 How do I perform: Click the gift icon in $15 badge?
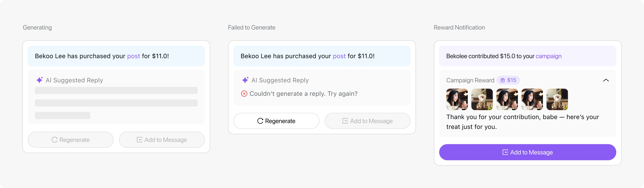[x=503, y=80]
